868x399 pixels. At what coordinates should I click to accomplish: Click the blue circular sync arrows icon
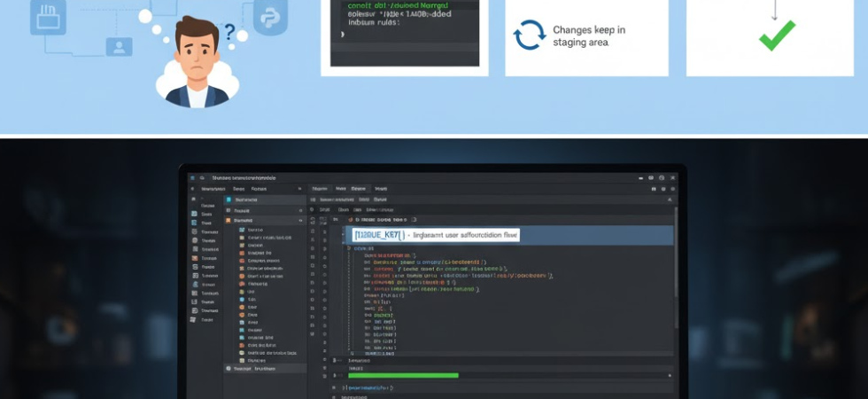(x=530, y=35)
